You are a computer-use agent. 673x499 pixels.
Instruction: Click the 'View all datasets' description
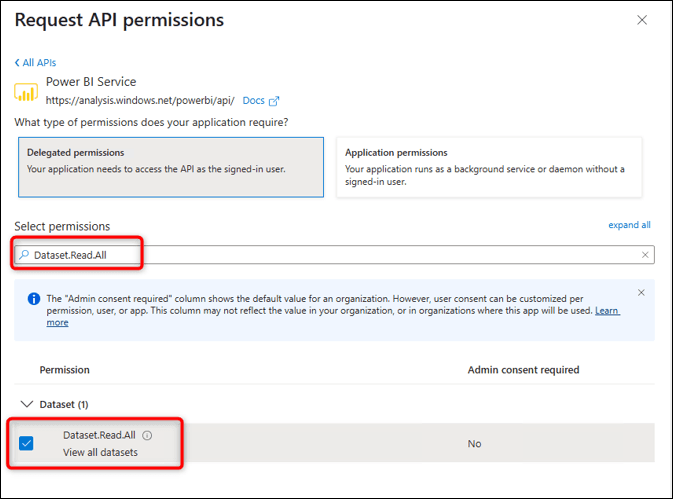click(100, 452)
